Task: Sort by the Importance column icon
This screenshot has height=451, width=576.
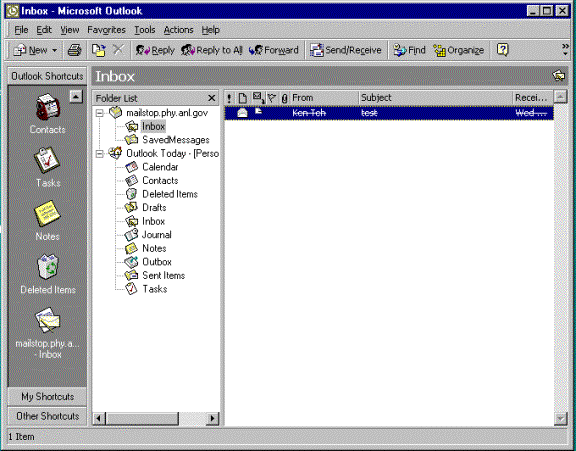Action: [x=229, y=98]
